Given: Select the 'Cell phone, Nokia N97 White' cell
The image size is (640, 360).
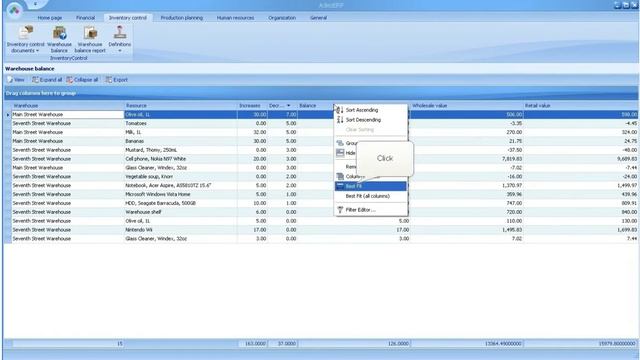Looking at the screenshot, I should click(x=181, y=159).
